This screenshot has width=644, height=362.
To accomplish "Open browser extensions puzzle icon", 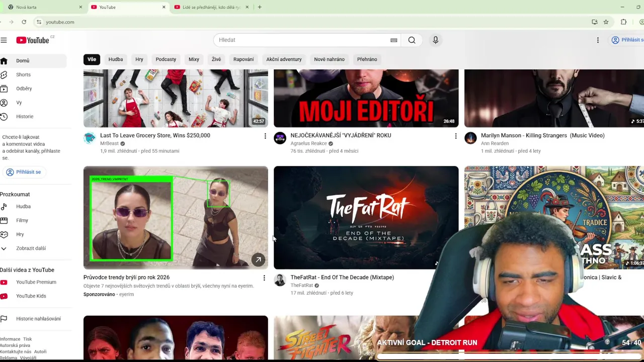I will pyautogui.click(x=624, y=22).
